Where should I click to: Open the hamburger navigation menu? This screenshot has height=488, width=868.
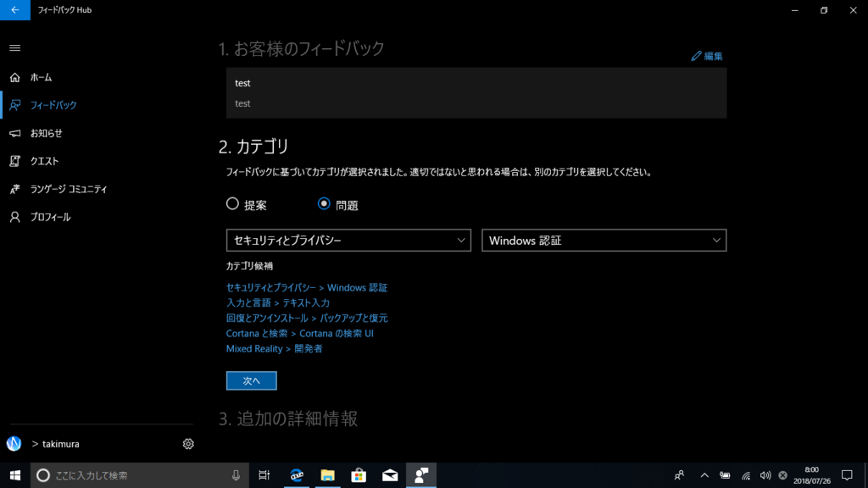pyautogui.click(x=15, y=48)
